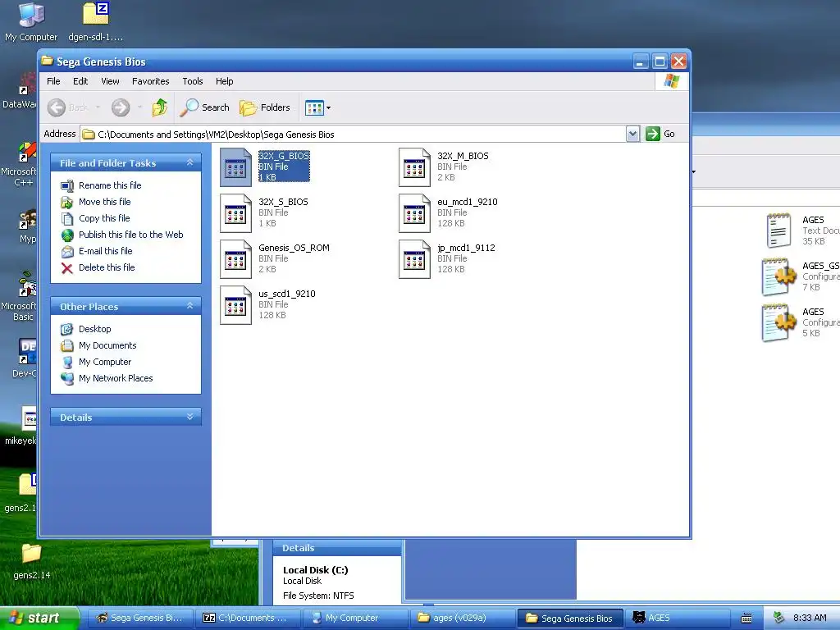Image resolution: width=840 pixels, height=630 pixels.
Task: Click E-mail this file
Action: pos(97,251)
